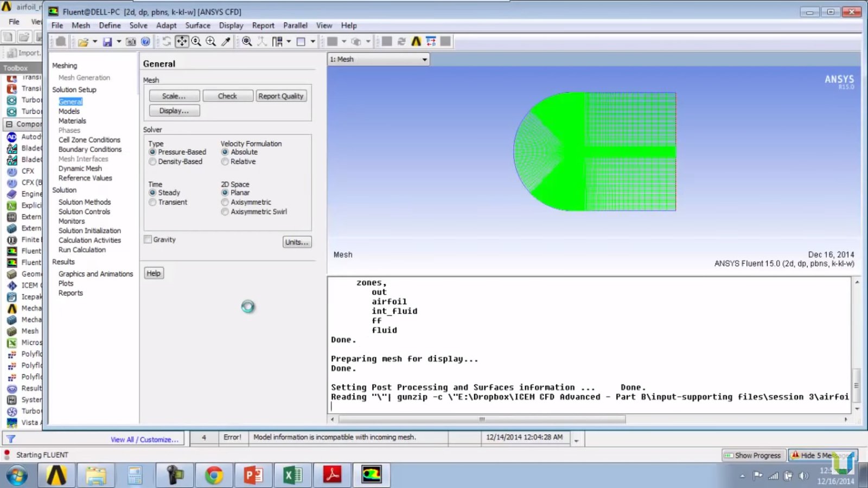Select the zoom in/out magnifier tool

tap(196, 42)
